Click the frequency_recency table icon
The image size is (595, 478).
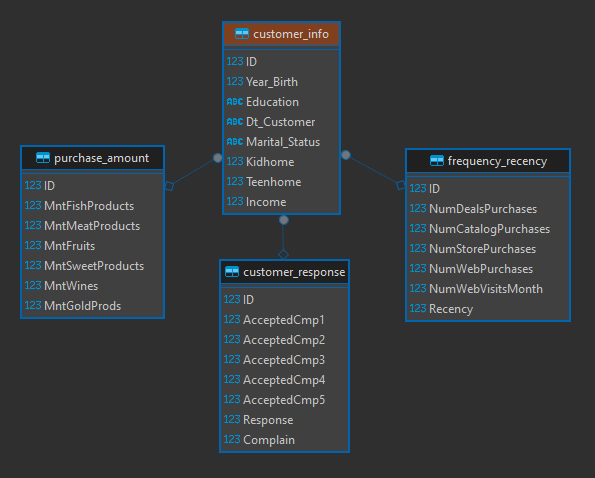437,160
